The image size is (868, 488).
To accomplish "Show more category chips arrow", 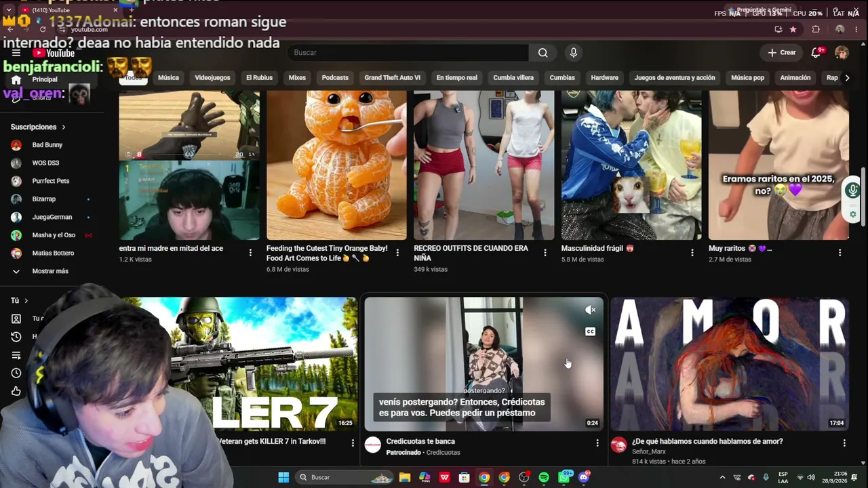I will pyautogui.click(x=846, y=78).
